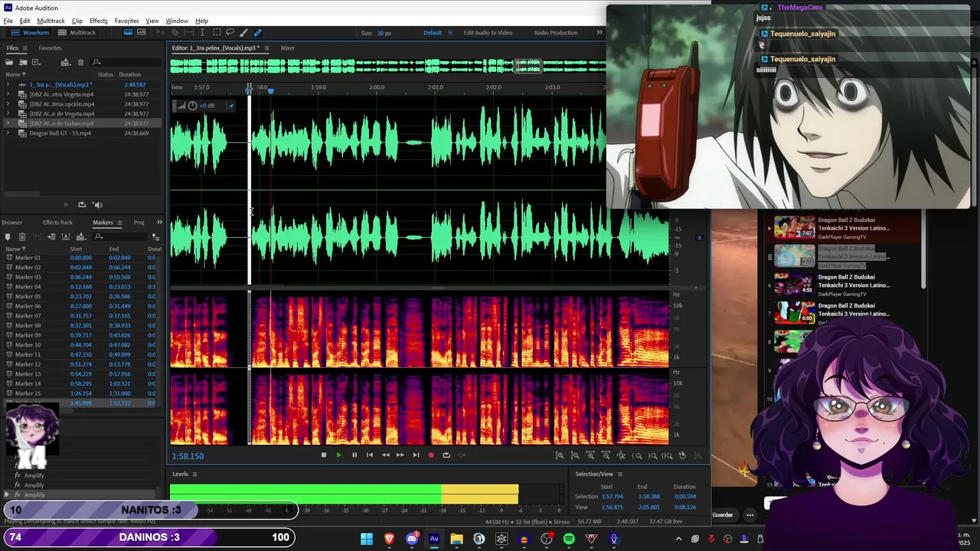Viewport: 980px width, 551px height.
Task: Zoom in at in point
Action: tap(636, 455)
